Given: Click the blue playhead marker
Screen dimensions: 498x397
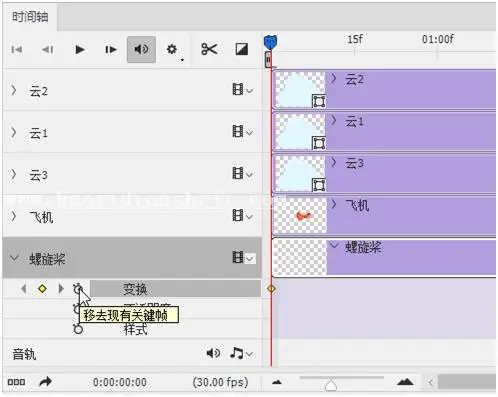Looking at the screenshot, I should tap(270, 42).
